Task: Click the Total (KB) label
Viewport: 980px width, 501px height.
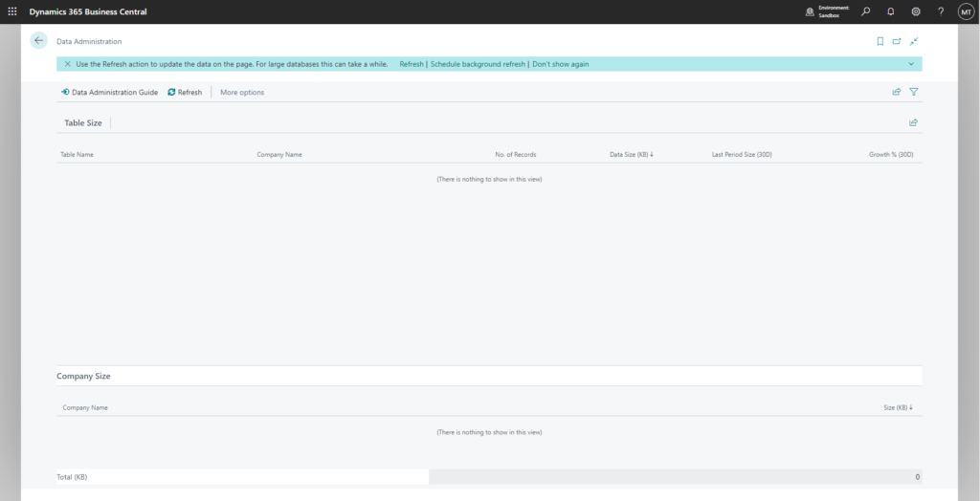Action: (72, 477)
